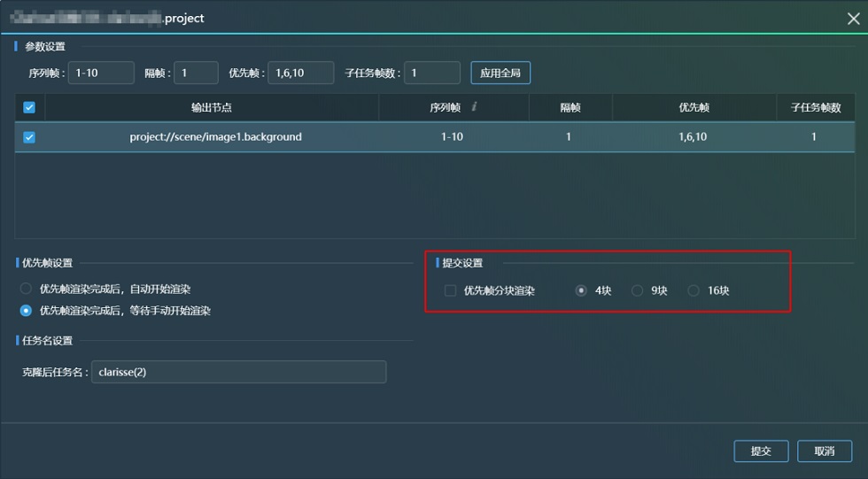This screenshot has height=479, width=868.
Task: Click the 取消 button
Action: (x=824, y=451)
